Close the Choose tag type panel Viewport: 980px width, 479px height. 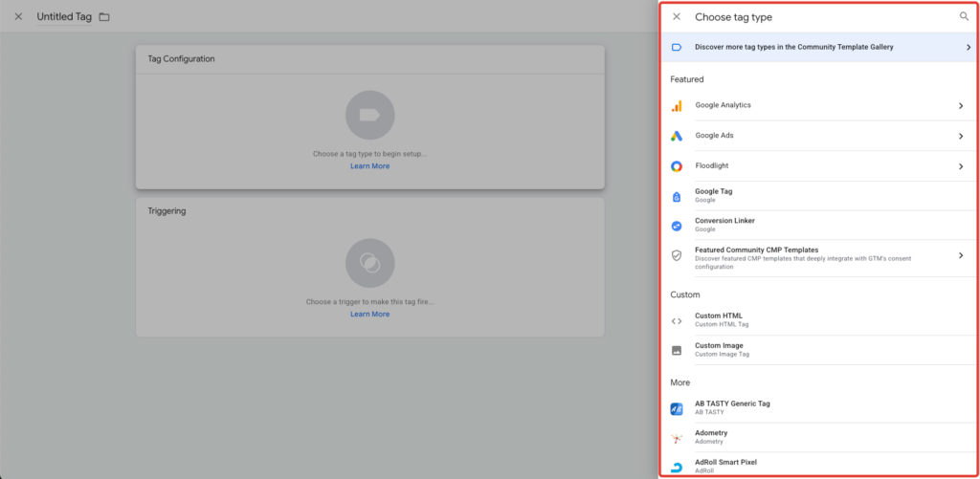677,17
